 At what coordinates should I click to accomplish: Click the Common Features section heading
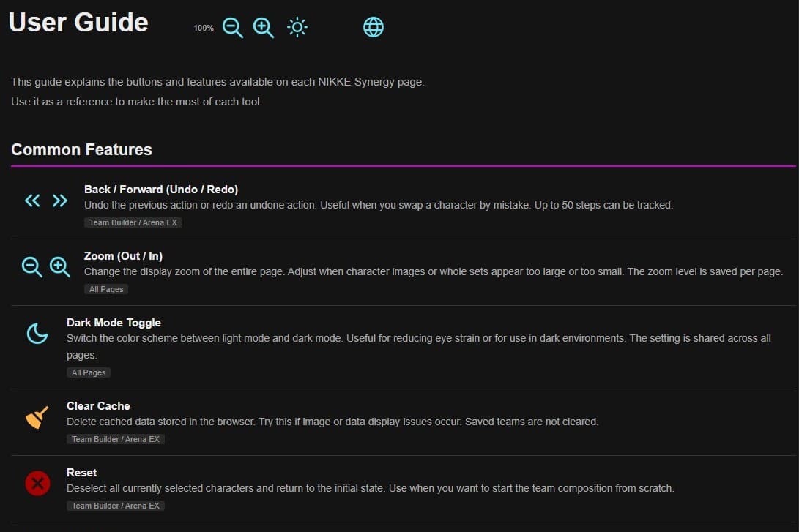pos(81,150)
